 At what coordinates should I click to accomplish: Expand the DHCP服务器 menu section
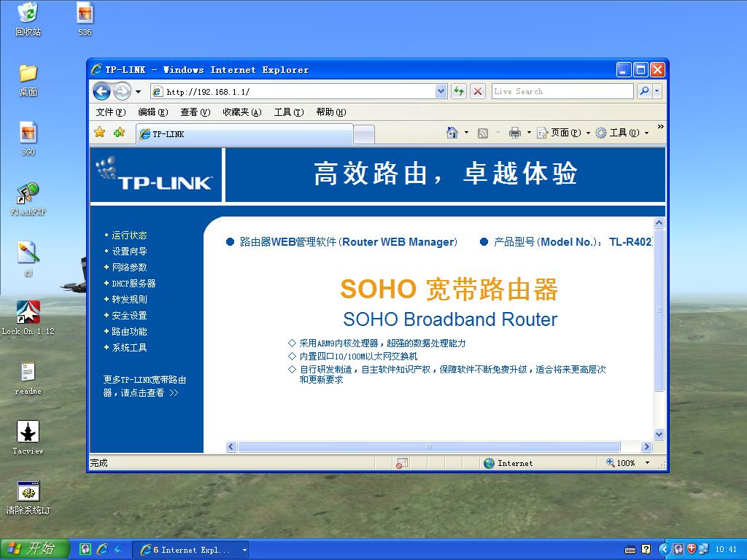(133, 284)
